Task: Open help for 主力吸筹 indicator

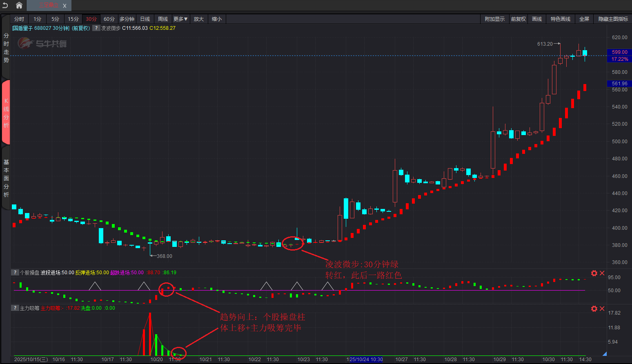Action: (x=15, y=308)
